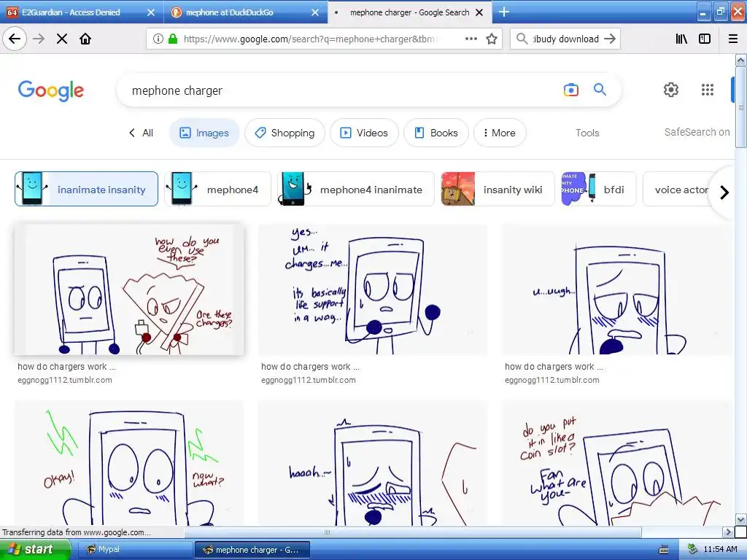Expand the More search filters menu
747x560 pixels.
pos(500,133)
